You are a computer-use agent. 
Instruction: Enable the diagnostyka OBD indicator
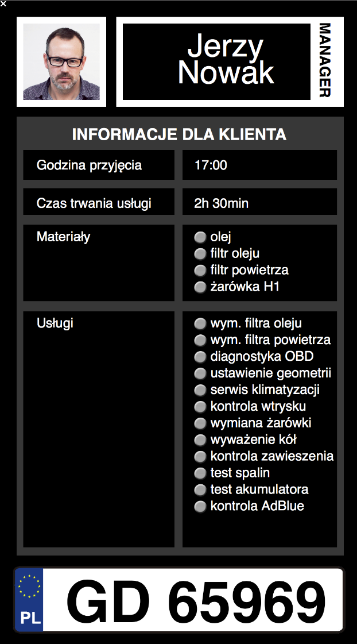point(200,357)
